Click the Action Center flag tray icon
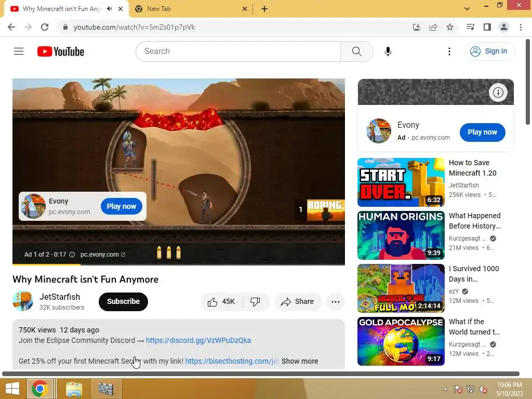This screenshot has width=532, height=399. pyautogui.click(x=458, y=389)
